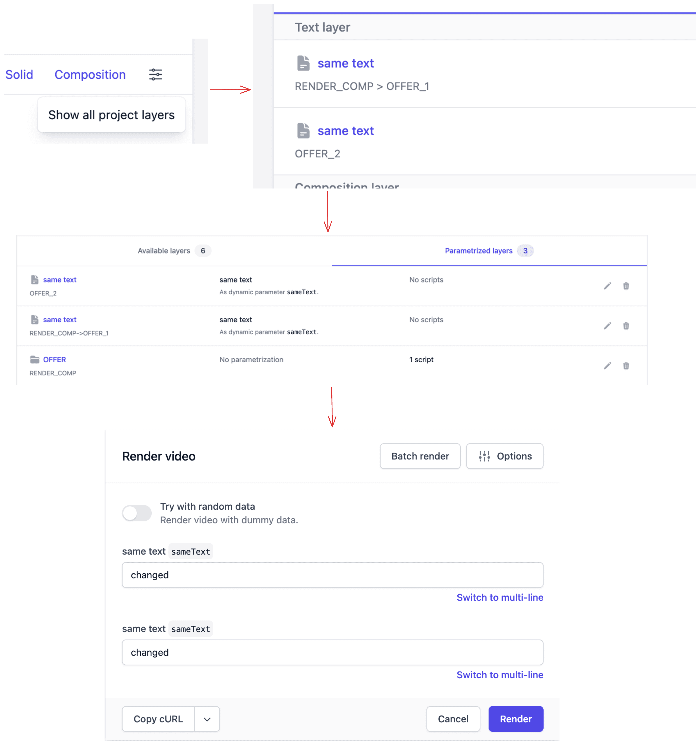This screenshot has height=745, width=700.
Task: Filter by Composition layer type
Action: pyautogui.click(x=90, y=75)
